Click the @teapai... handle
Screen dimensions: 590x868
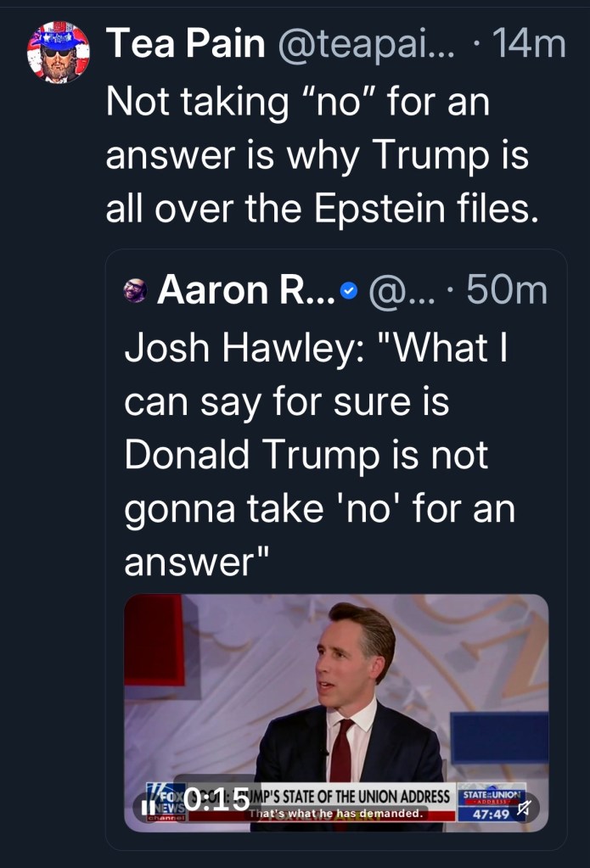coord(367,43)
